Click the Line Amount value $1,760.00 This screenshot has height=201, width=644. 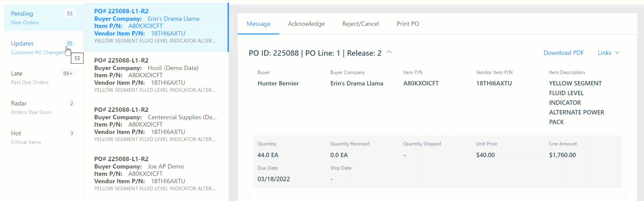pyautogui.click(x=562, y=155)
